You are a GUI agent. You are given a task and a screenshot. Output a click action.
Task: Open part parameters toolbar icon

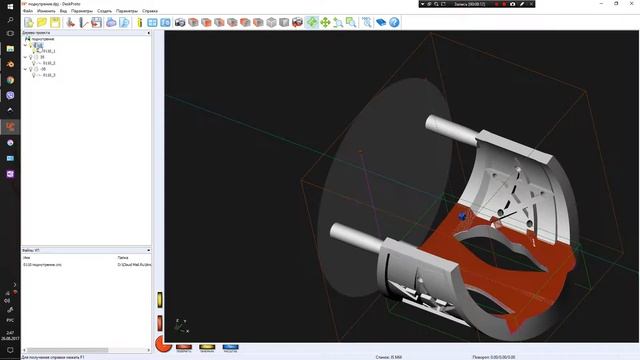(x=71, y=22)
